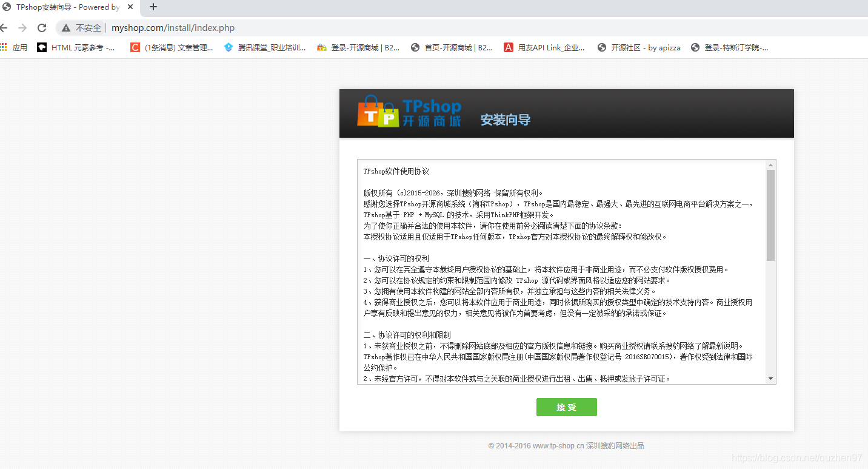The height and width of the screenshot is (469, 868).
Task: Open the 用友API Link_企业 bookmark
Action: [545, 47]
